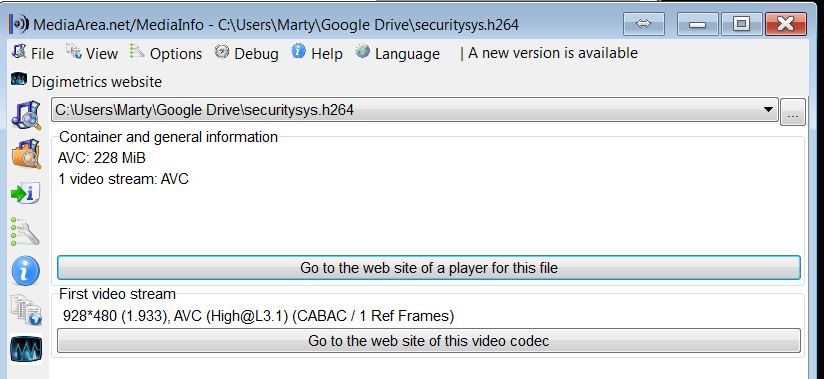Click the blue About info icon
Image resolution: width=824 pixels, height=379 pixels.
(26, 271)
